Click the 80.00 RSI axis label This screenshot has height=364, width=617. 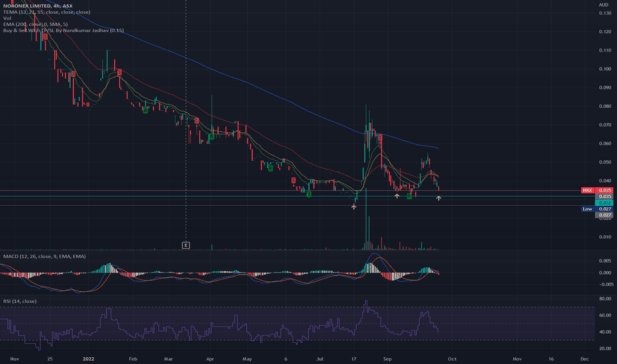(x=605, y=298)
